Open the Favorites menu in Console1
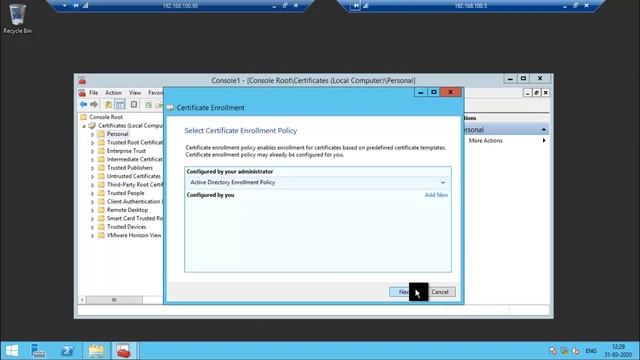The image size is (640, 360). pos(155,93)
